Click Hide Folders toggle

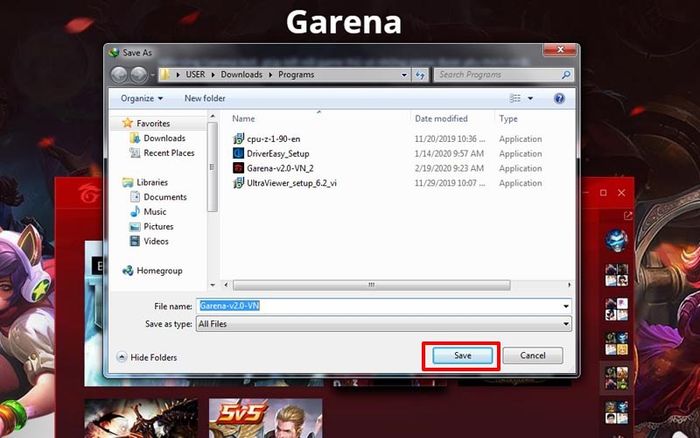147,357
